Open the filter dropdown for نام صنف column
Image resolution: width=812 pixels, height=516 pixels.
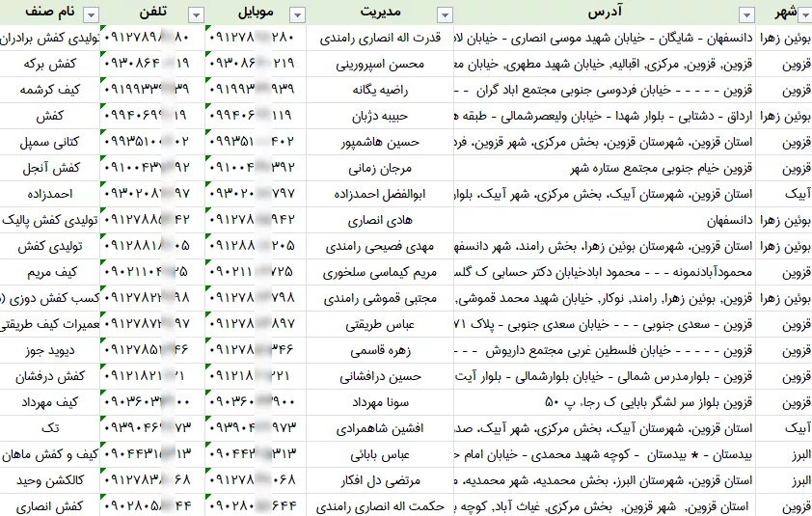point(92,15)
